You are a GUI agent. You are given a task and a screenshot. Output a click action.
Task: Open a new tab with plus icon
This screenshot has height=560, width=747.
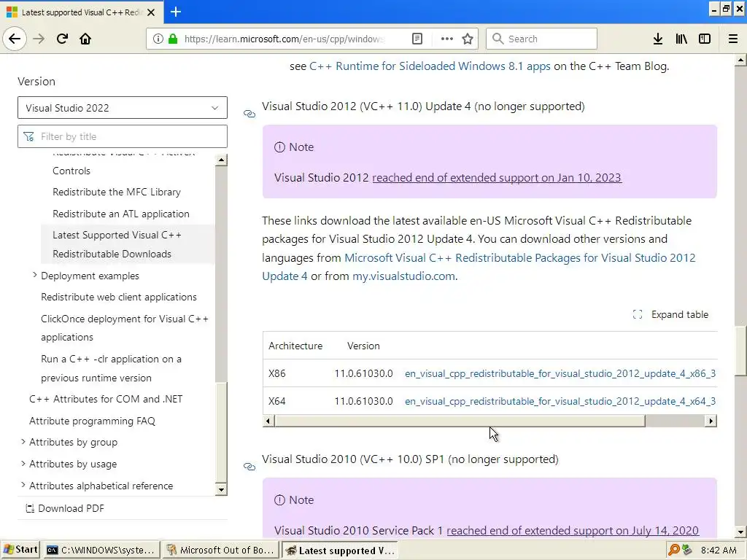coord(176,12)
